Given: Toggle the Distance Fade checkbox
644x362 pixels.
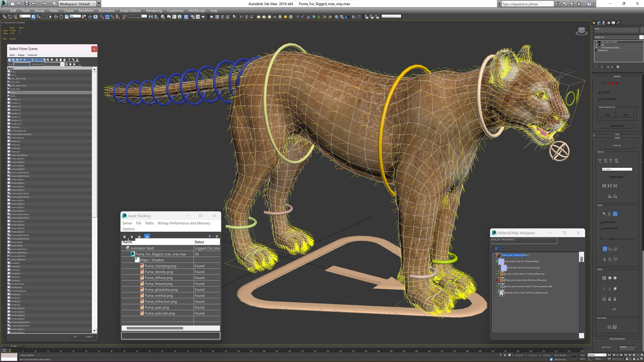Looking at the screenshot, I should (x=602, y=223).
